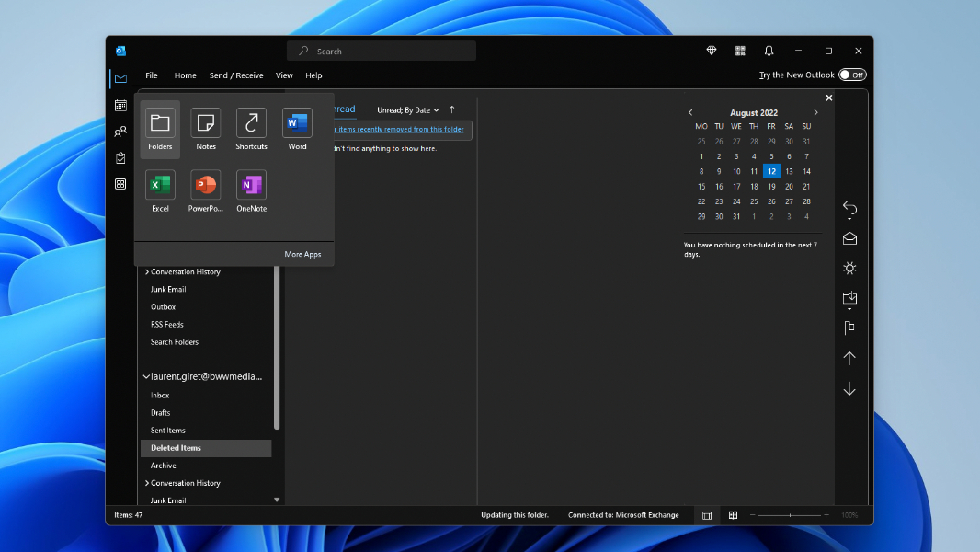Open notifications bell in title bar

(769, 51)
